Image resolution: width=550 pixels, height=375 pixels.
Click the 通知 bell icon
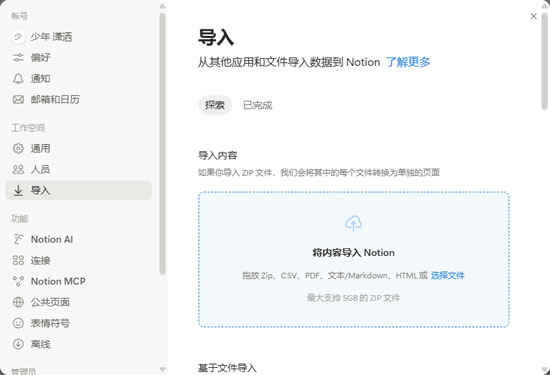pos(18,79)
